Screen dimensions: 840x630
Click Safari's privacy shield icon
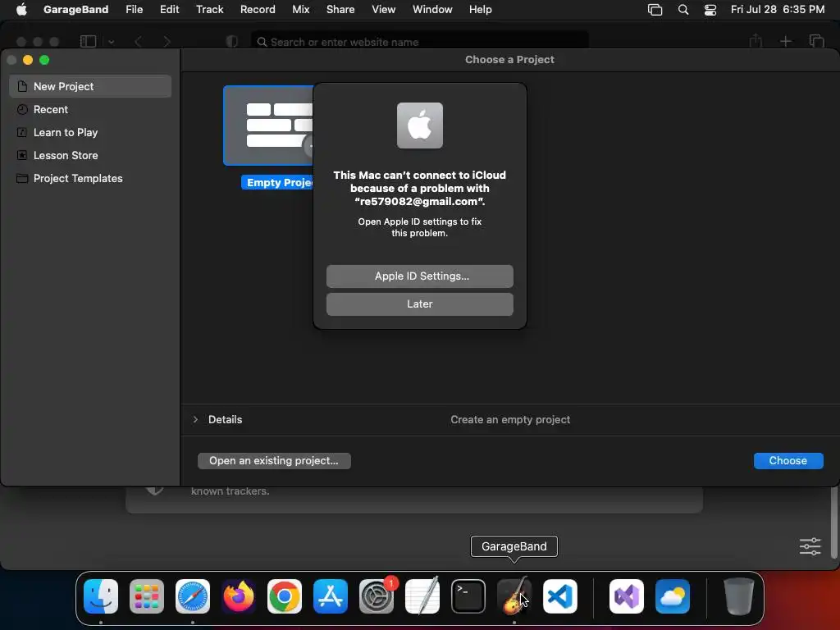231,42
